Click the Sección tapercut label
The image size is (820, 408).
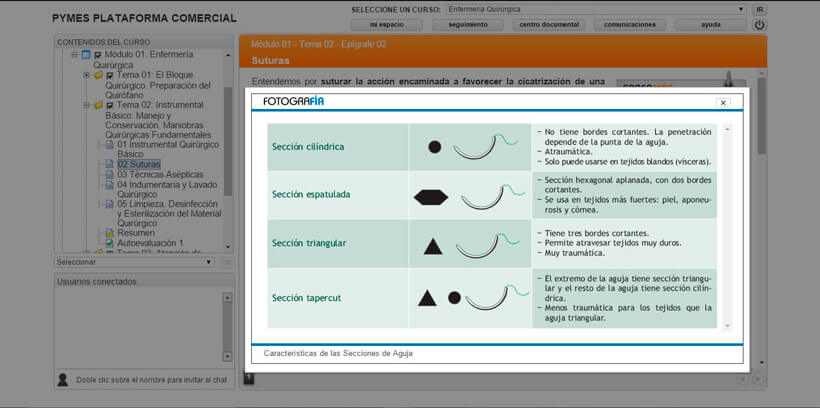[x=306, y=298]
